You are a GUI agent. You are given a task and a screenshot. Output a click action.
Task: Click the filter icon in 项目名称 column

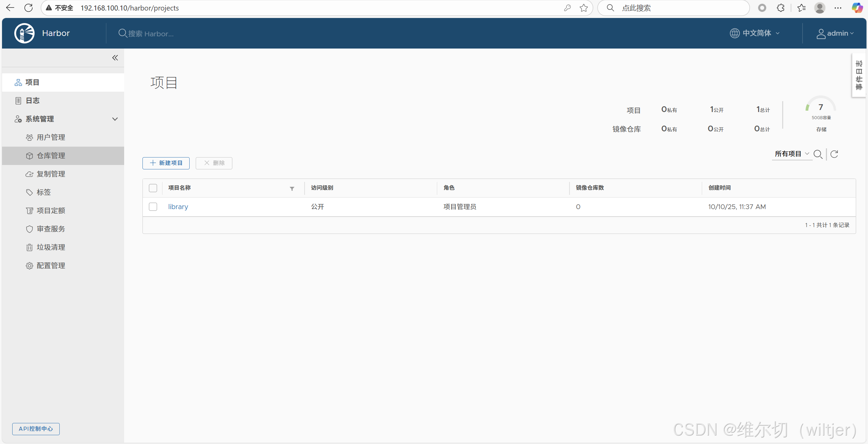pyautogui.click(x=292, y=188)
